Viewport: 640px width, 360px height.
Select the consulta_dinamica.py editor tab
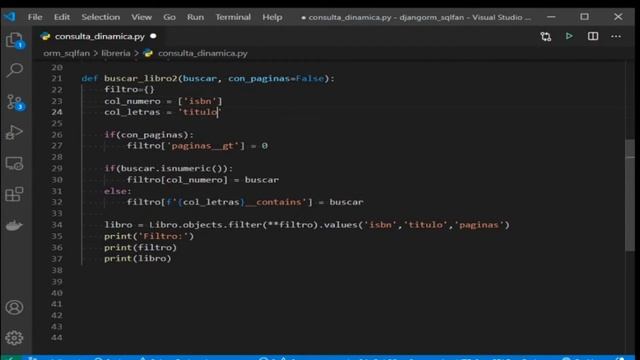tap(98, 36)
